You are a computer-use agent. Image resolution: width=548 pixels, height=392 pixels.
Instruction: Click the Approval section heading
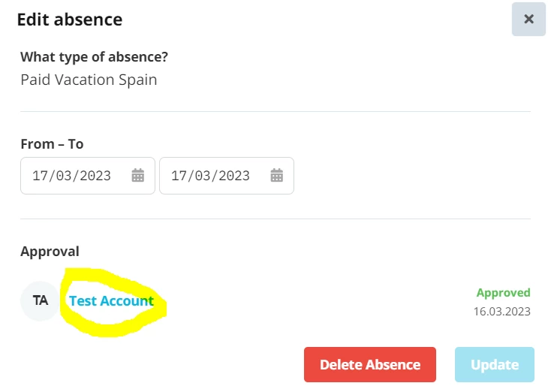coord(50,252)
